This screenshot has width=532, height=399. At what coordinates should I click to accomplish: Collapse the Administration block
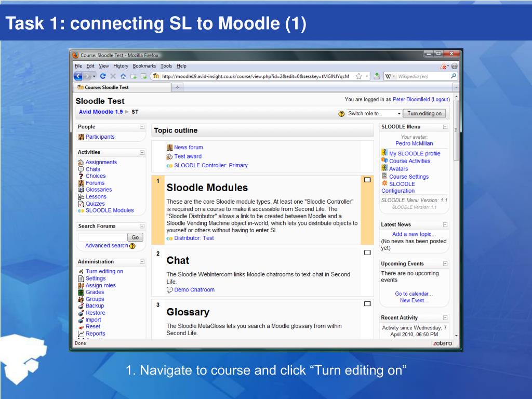[142, 262]
